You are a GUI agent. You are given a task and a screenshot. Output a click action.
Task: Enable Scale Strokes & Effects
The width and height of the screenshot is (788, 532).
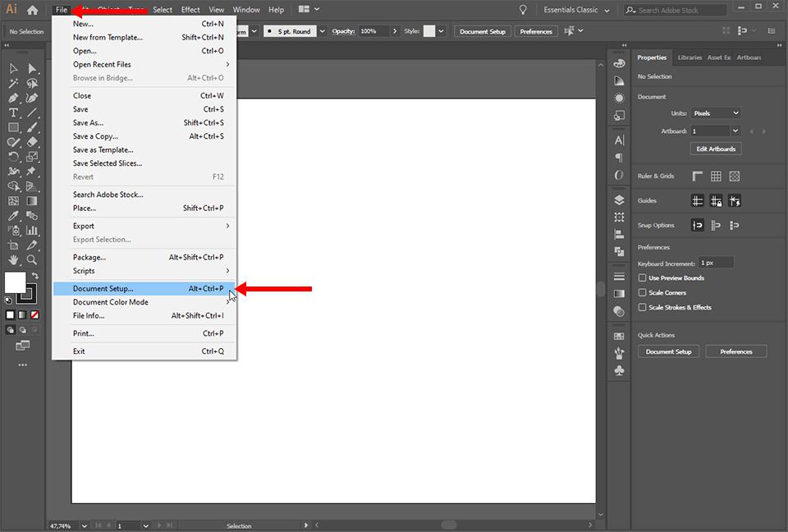[642, 307]
